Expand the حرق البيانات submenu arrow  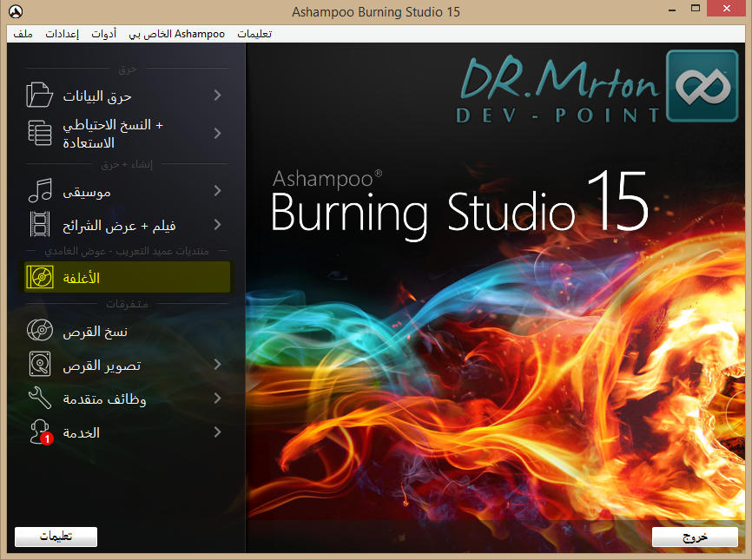point(217,95)
